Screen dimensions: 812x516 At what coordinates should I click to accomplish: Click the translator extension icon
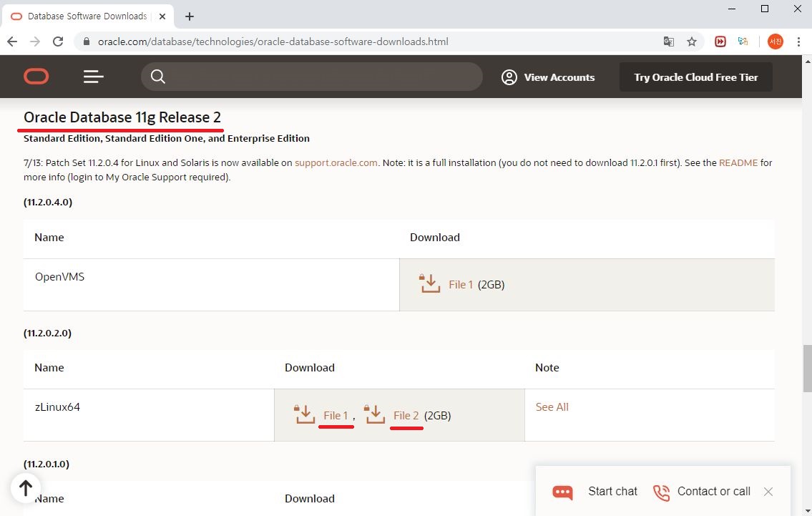pyautogui.click(x=743, y=42)
